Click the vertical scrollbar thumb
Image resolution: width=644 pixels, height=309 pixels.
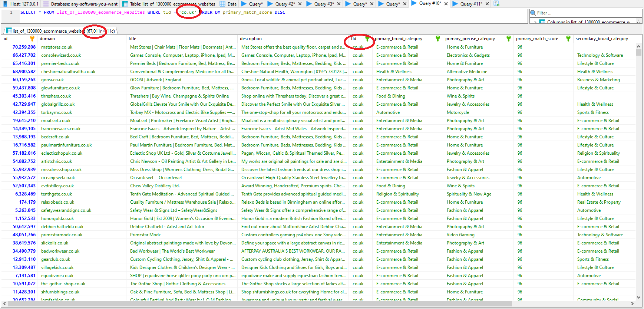tap(638, 52)
